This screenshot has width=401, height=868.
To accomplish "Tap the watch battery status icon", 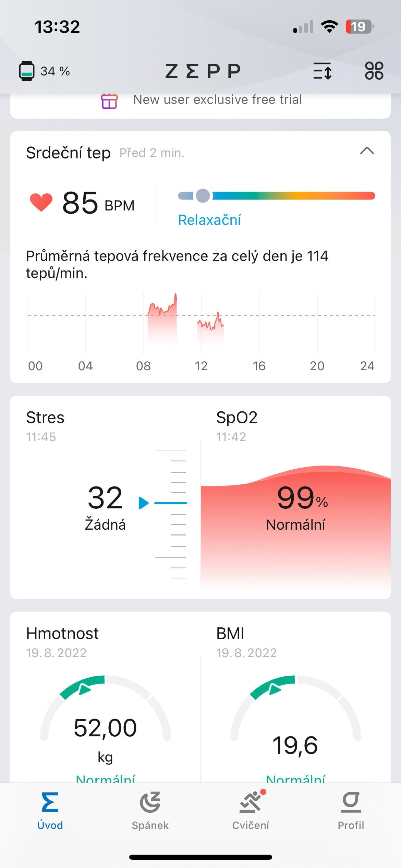I will click(26, 71).
